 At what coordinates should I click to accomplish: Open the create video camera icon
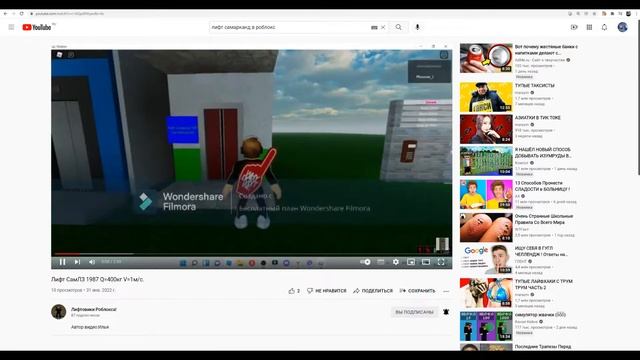pyautogui.click(x=574, y=27)
